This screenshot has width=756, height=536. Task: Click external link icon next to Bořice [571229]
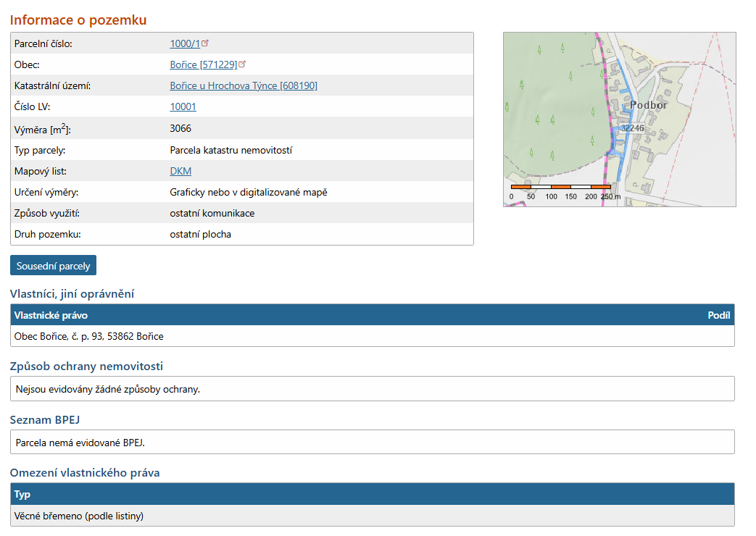click(242, 64)
